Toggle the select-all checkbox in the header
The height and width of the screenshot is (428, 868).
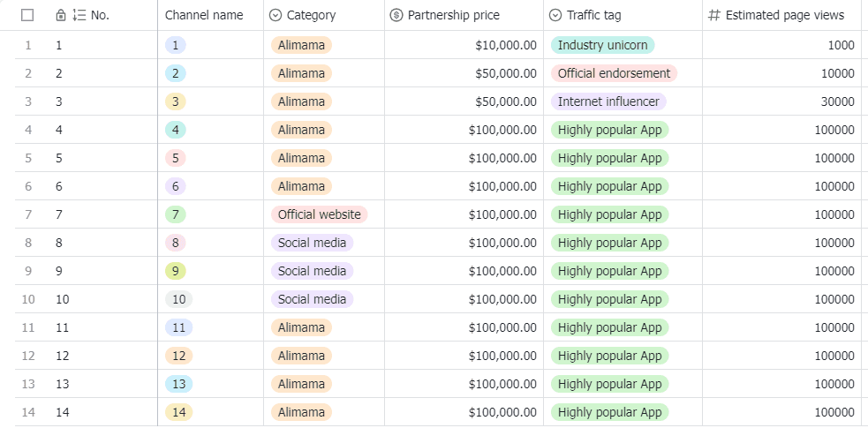(27, 15)
